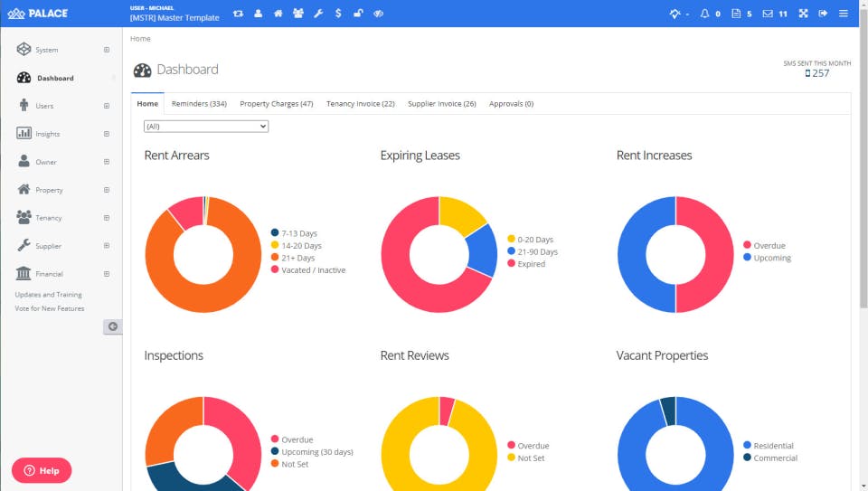Click the house icon in top toolbar
The image size is (868, 491).
coord(278,14)
